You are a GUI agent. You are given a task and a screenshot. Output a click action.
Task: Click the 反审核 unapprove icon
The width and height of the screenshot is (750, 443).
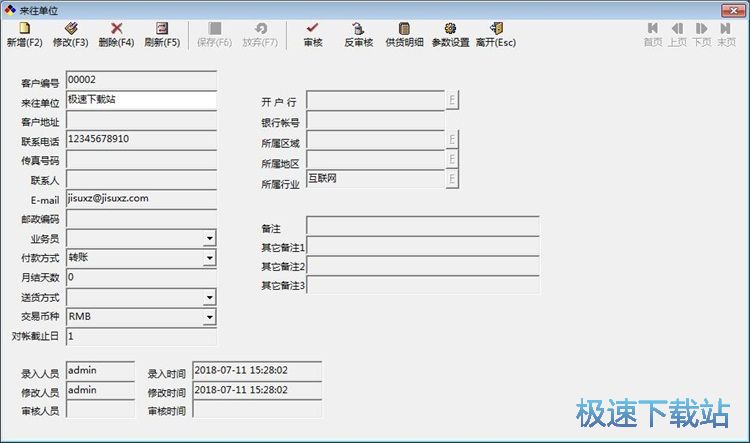coord(358,28)
